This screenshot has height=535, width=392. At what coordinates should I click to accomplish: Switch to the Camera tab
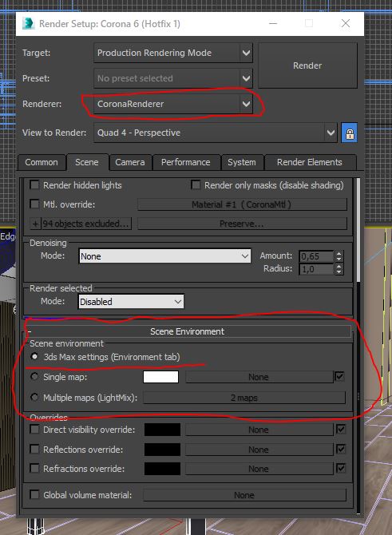click(129, 162)
